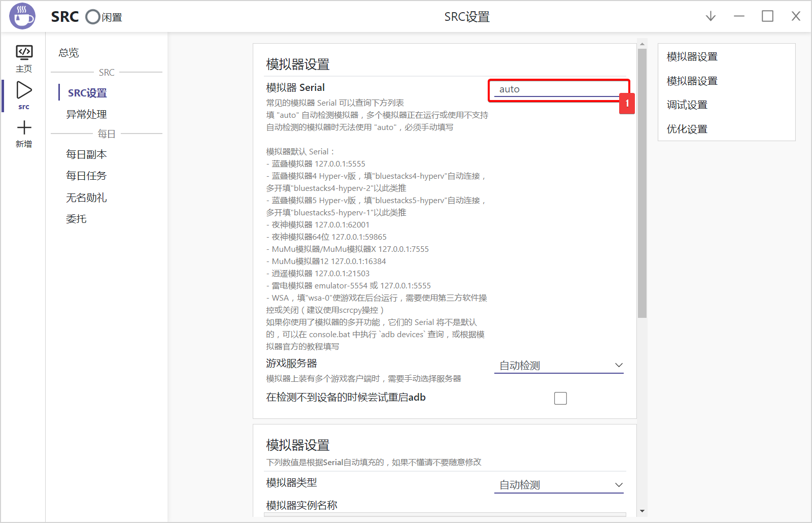Image resolution: width=812 pixels, height=523 pixels.
Task: Open 异常处理 settings page
Action: coord(86,114)
